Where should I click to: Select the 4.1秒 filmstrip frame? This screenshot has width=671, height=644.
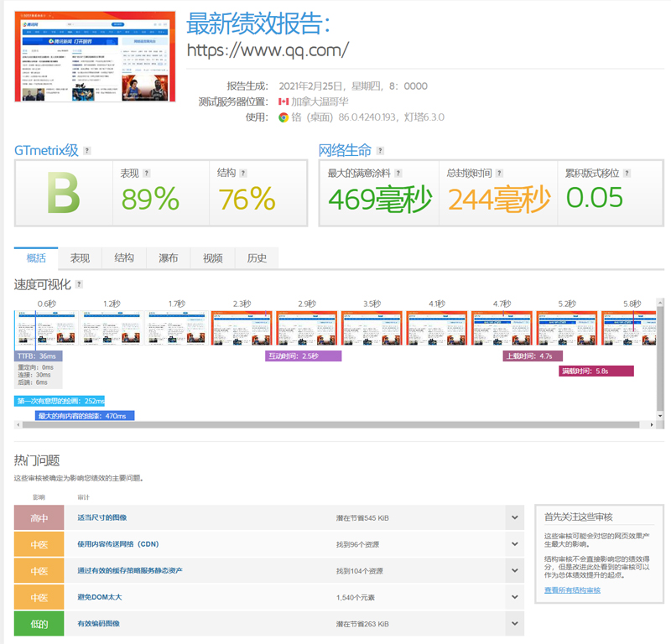(x=437, y=328)
